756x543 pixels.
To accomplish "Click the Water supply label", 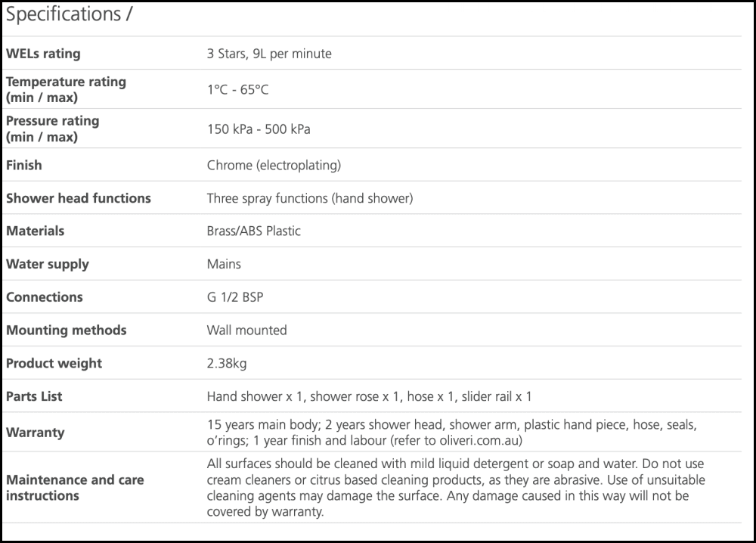I will click(48, 264).
